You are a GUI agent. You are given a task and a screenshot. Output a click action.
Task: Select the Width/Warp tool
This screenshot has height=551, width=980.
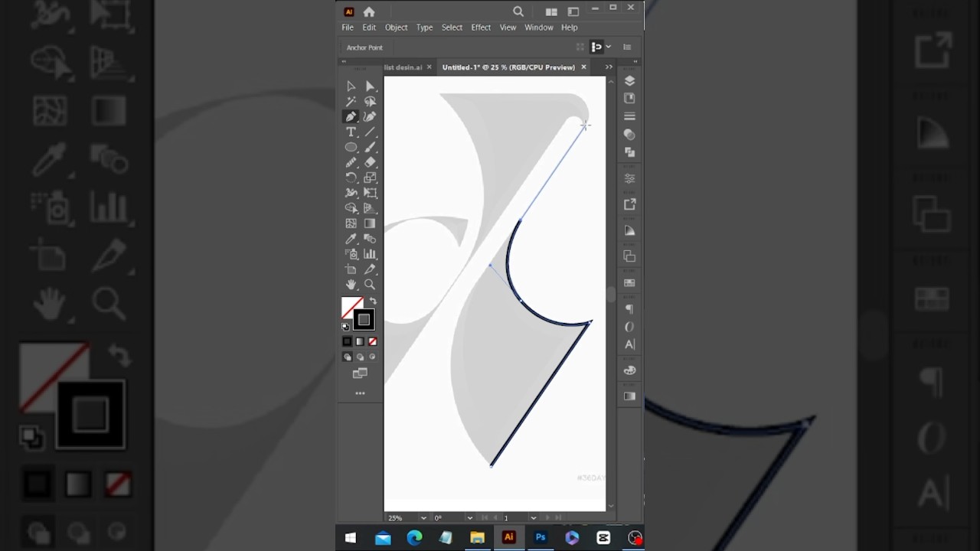[351, 193]
